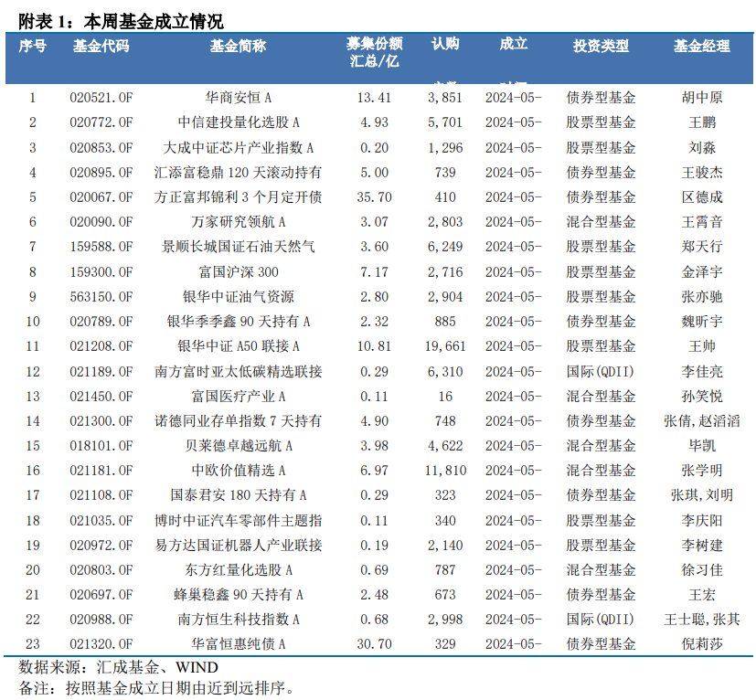Select the 富国沪深 300 fund name
The width and height of the screenshot is (756, 700).
pos(238,271)
